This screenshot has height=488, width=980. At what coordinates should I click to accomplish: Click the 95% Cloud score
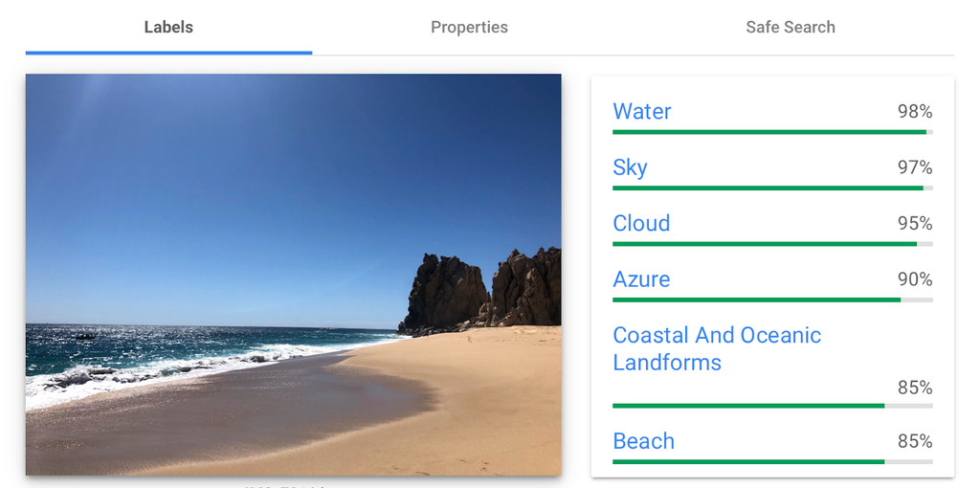[x=914, y=224]
